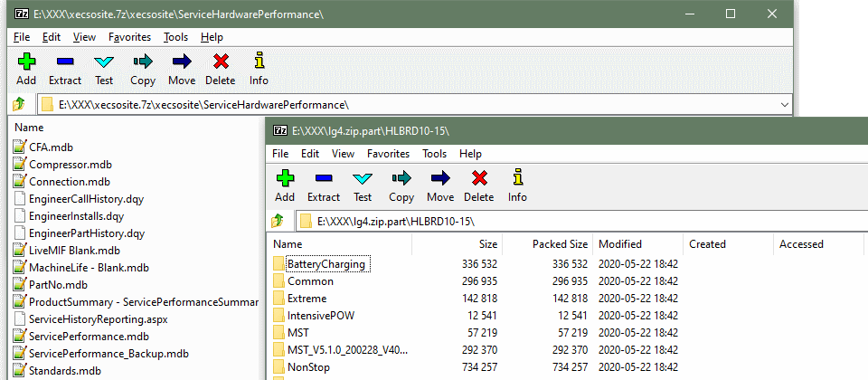868x380 pixels.
Task: Maximize the xecsosite.7z window
Action: pos(731,14)
